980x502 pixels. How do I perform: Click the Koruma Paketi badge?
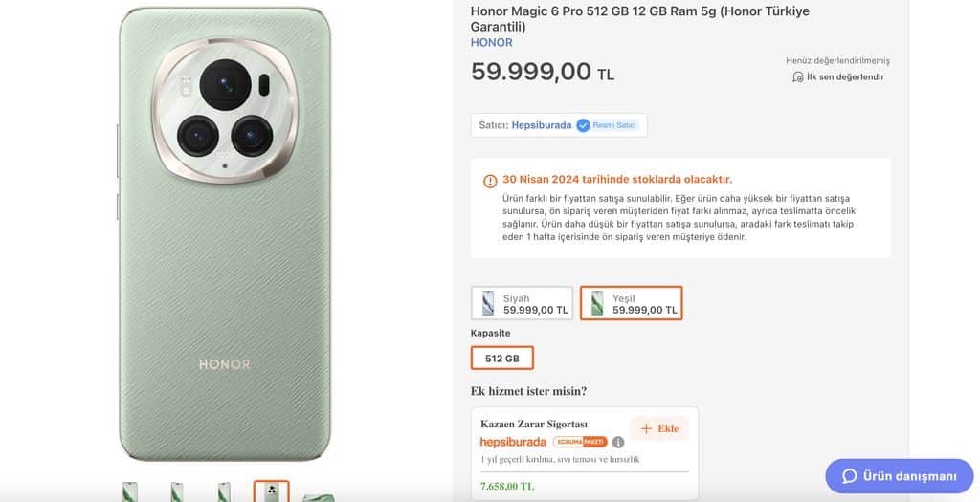click(580, 442)
